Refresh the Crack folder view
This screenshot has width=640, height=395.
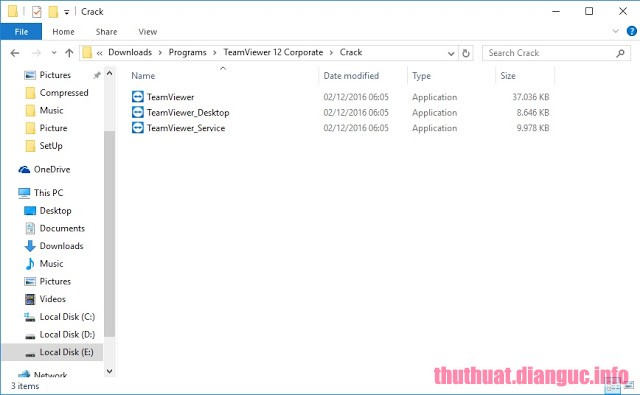coord(466,53)
